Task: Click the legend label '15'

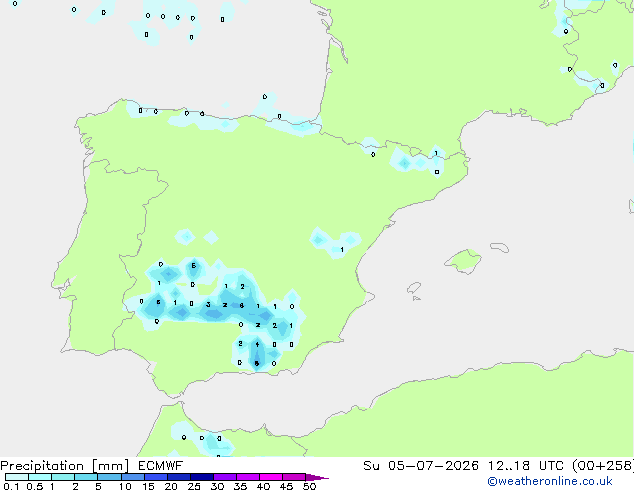Action: point(148,486)
